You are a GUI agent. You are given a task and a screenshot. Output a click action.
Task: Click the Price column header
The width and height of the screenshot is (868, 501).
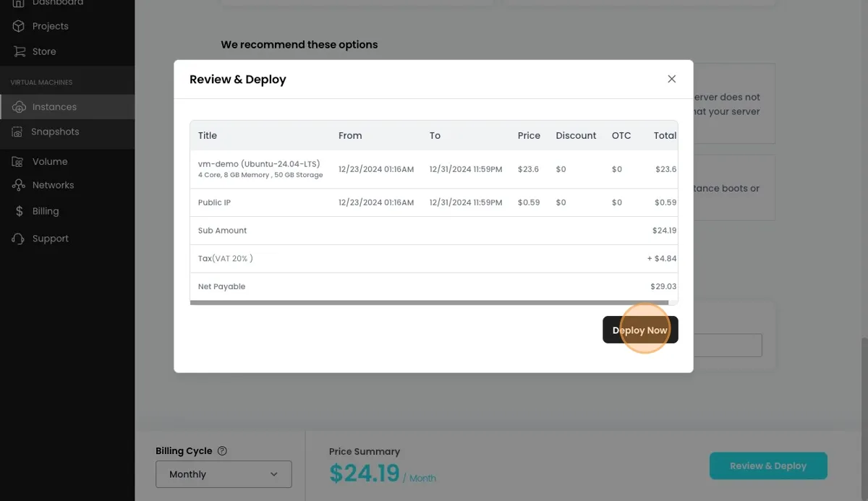(x=529, y=135)
